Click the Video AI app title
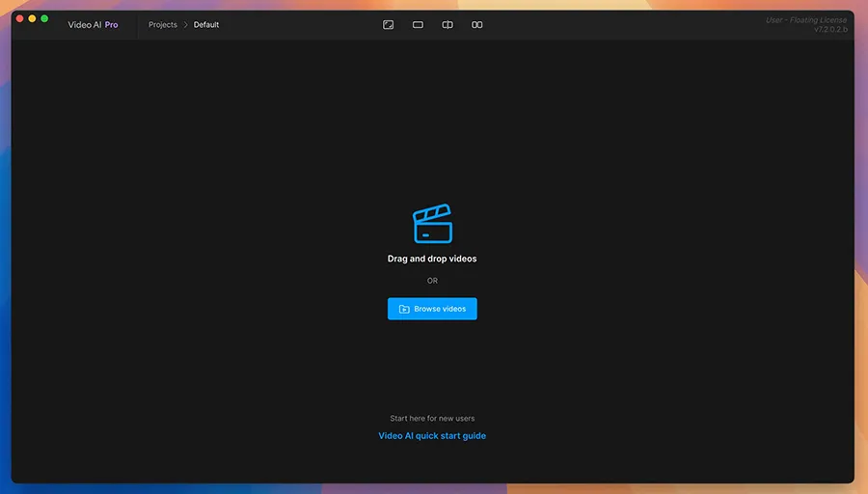Viewport: 868px width, 494px height. (x=84, y=25)
